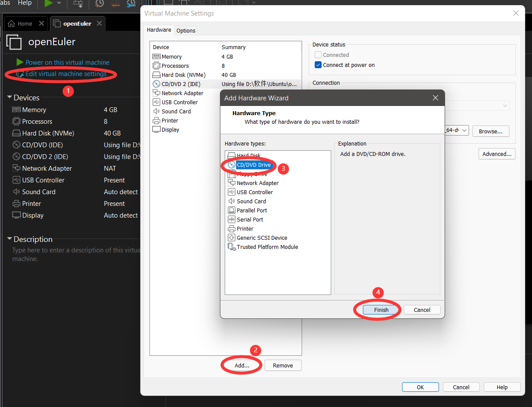532x407 pixels.
Task: Choose Parallel Port icon in hardware types
Action: [232, 210]
